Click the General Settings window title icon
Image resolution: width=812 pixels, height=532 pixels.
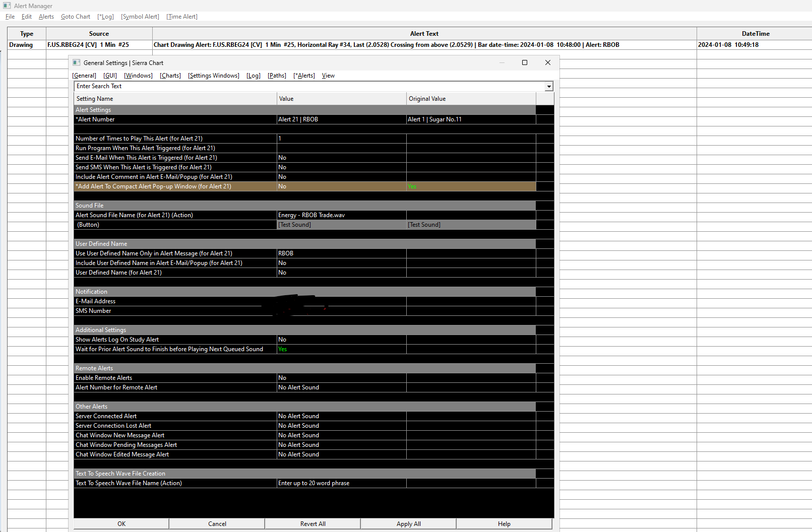click(x=77, y=62)
